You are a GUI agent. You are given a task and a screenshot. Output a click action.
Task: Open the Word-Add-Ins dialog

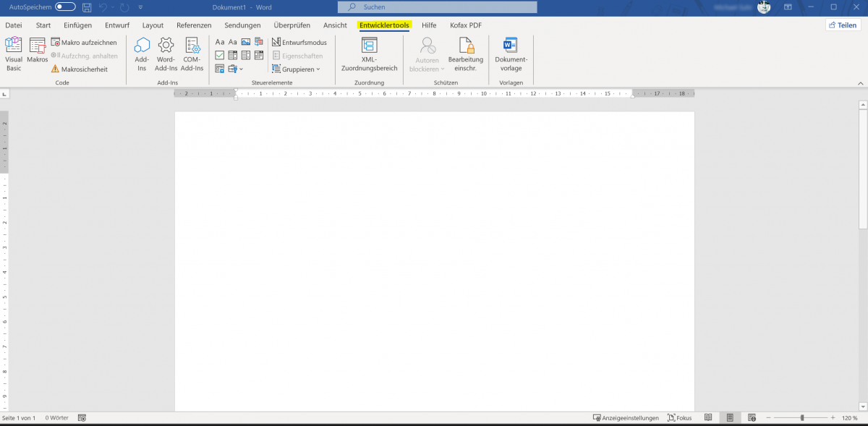(x=166, y=54)
